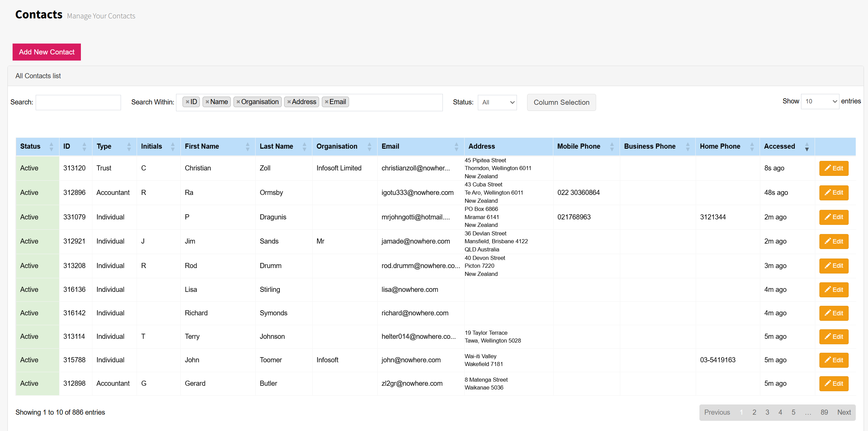
Task: Click home phone 03-5419163
Action: coord(717,360)
